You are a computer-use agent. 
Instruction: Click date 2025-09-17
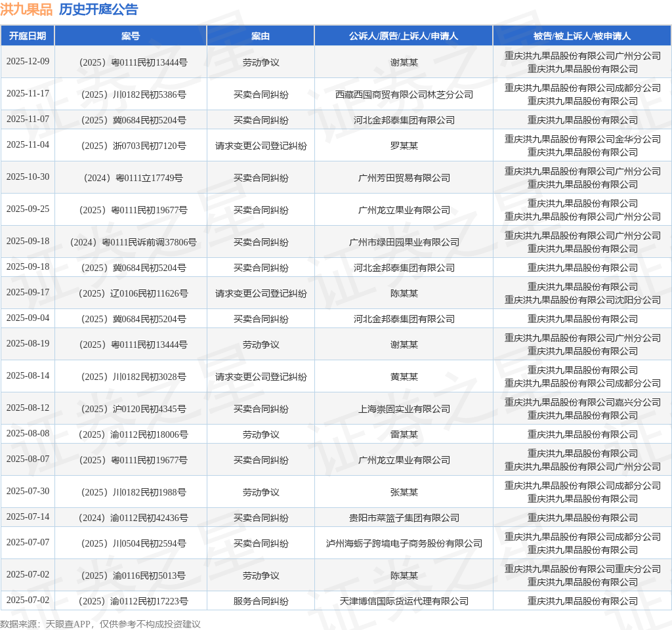28,292
